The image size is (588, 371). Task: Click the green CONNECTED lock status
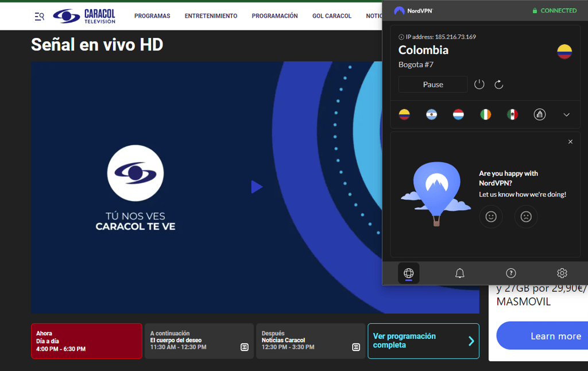point(555,10)
